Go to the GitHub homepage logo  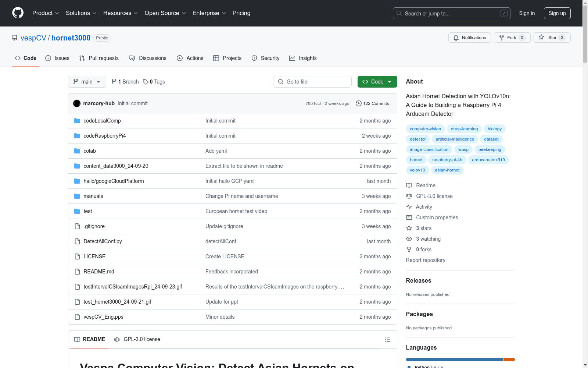18,13
